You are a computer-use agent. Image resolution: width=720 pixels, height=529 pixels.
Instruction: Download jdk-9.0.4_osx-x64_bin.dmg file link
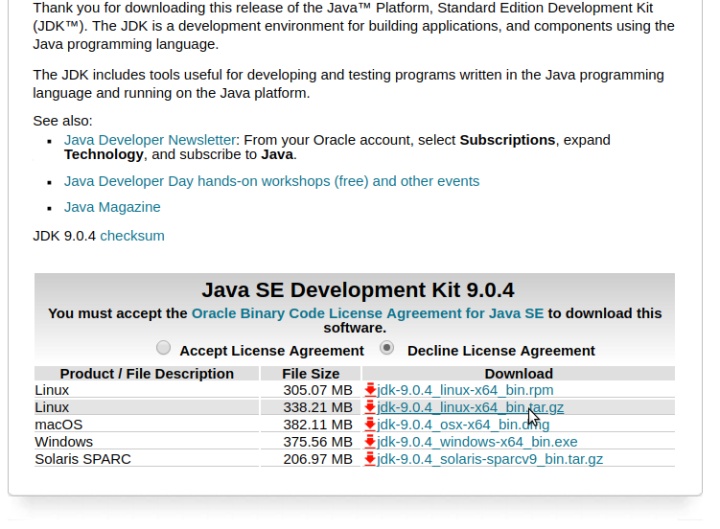[463, 424]
